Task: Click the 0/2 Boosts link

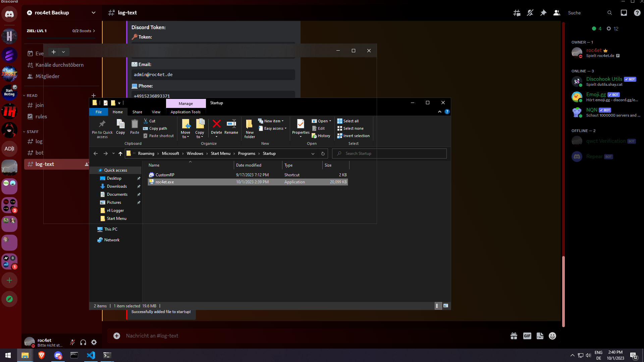Action: (x=84, y=31)
